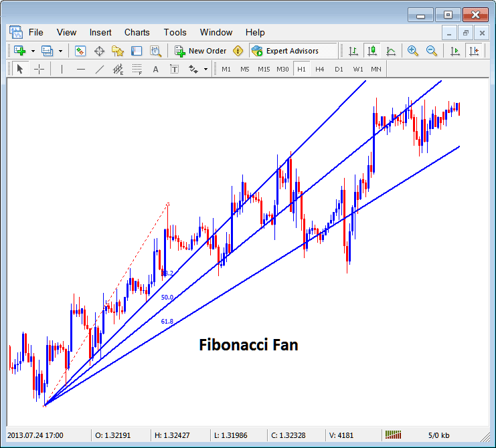Expand the new chart dropdown arrow
Screen dimensions: 496x448
(x=33, y=51)
